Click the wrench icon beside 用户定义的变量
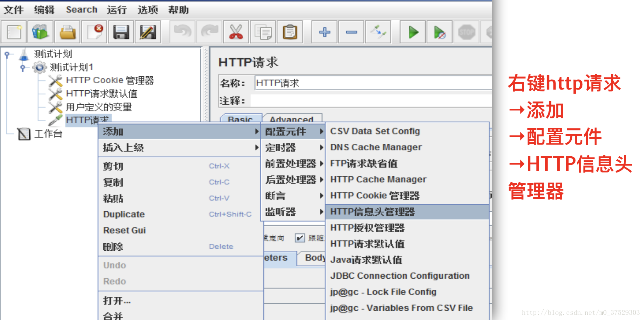The height and width of the screenshot is (320, 644). (55, 107)
